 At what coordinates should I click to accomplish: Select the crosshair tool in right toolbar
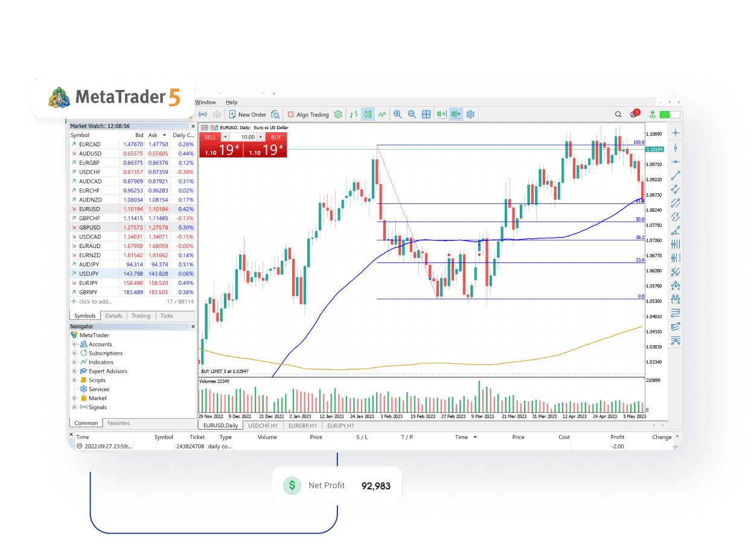coord(676,133)
